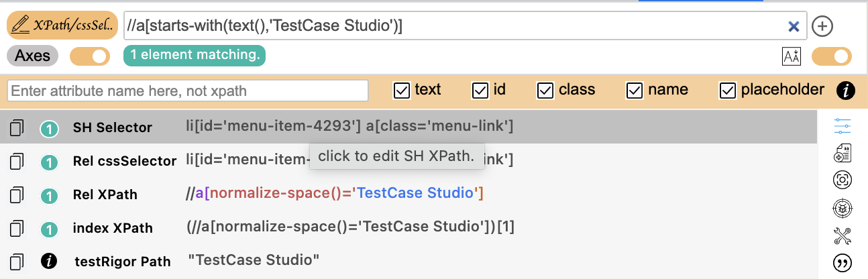Open the wrench and screwdriver tools icon

842,235
